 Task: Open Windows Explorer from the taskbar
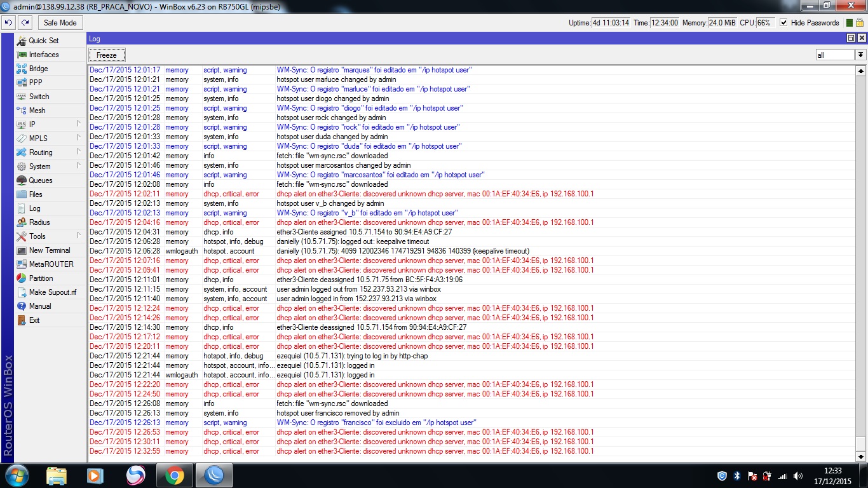click(x=57, y=475)
